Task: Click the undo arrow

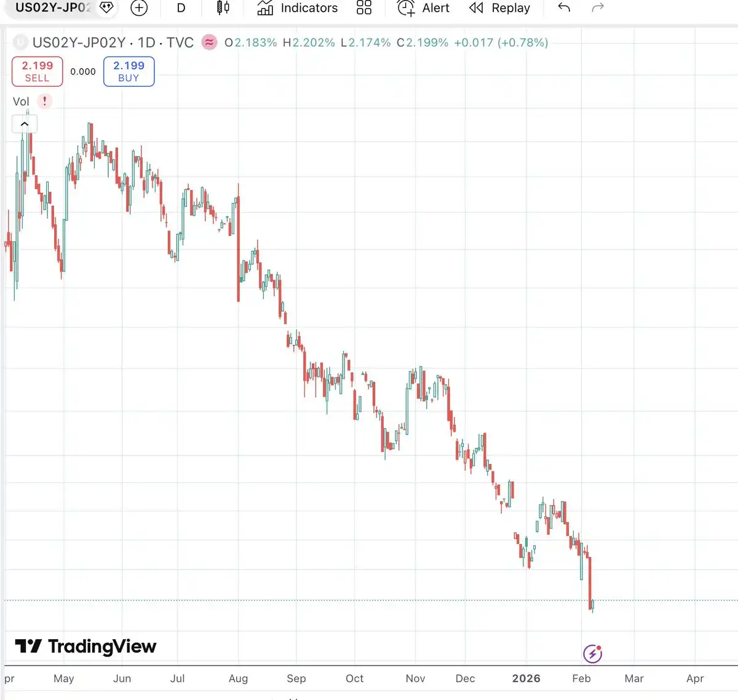Action: [x=564, y=8]
